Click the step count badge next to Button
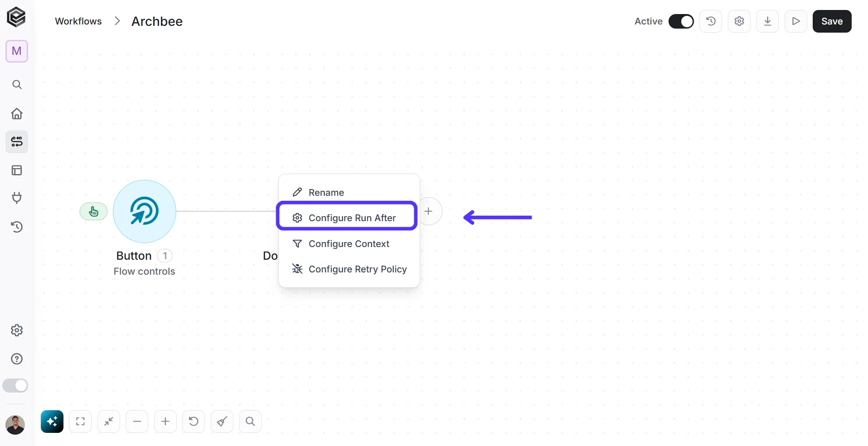This screenshot has height=446, width=868. click(x=165, y=256)
